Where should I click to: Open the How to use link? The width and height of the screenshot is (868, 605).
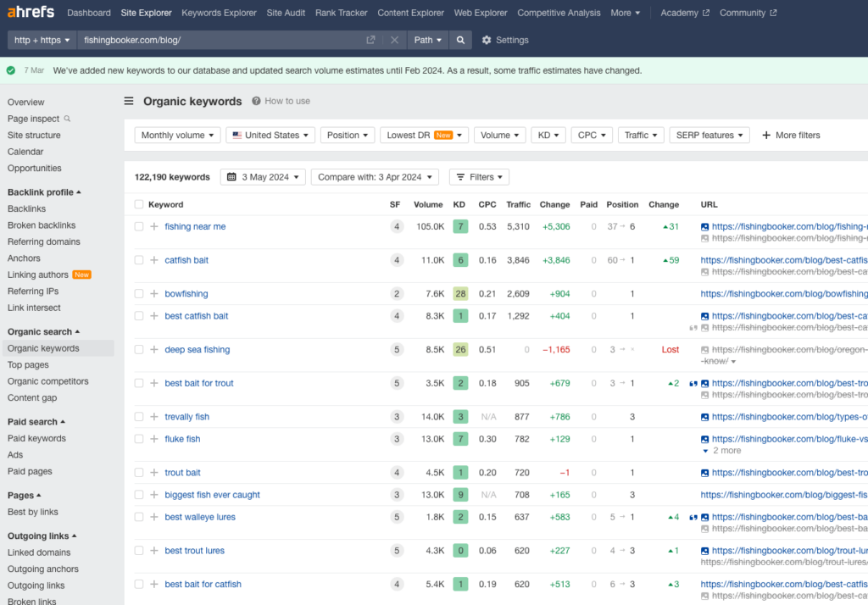coord(287,101)
